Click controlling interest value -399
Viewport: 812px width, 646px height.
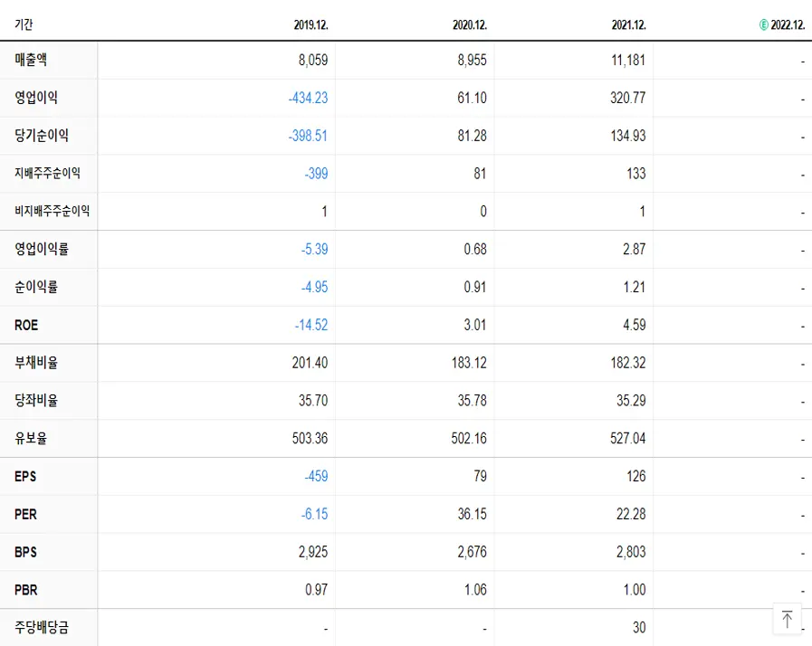pyautogui.click(x=316, y=174)
